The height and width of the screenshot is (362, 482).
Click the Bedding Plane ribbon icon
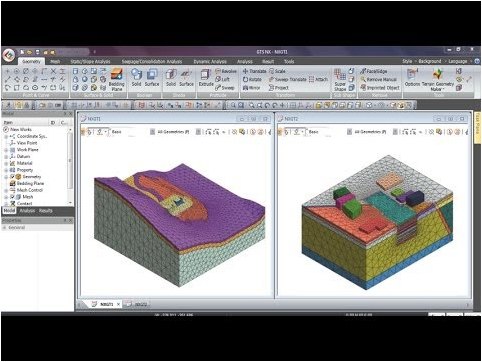tap(117, 79)
